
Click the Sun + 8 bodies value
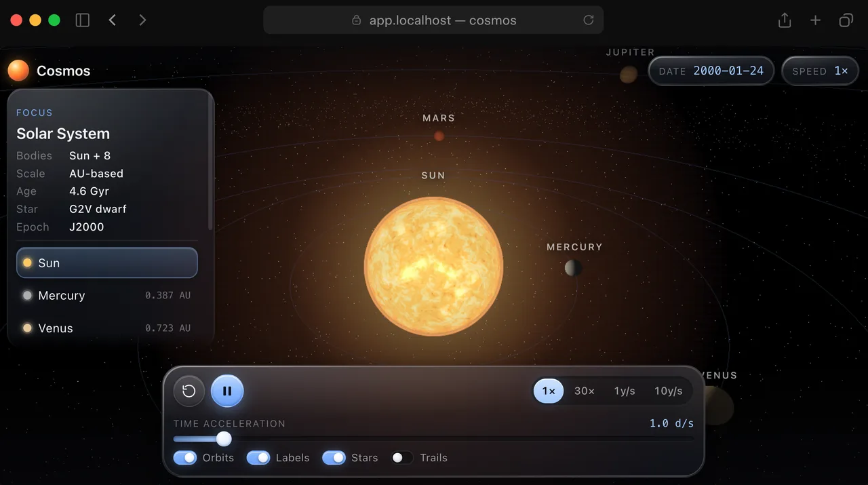click(90, 156)
